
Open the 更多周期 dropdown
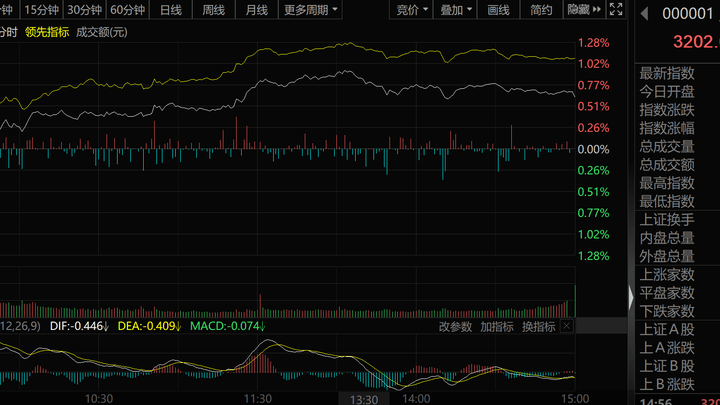pyautogui.click(x=310, y=10)
